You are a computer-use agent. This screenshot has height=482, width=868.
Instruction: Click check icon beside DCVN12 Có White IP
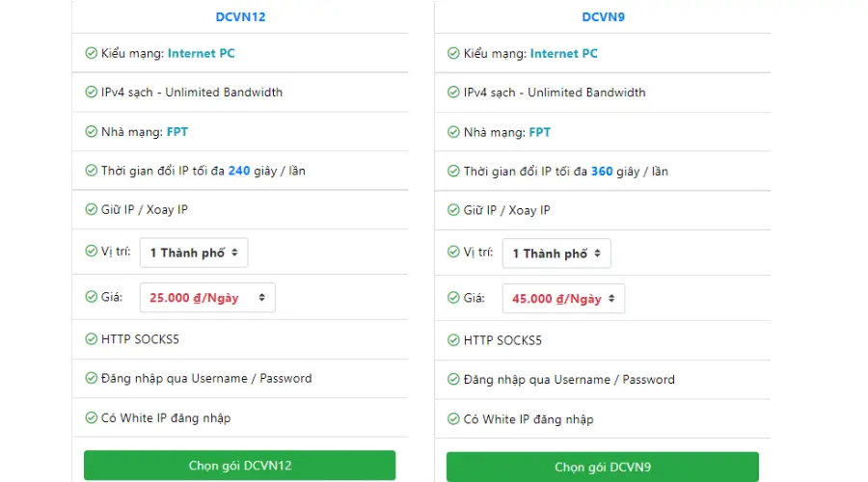click(91, 418)
